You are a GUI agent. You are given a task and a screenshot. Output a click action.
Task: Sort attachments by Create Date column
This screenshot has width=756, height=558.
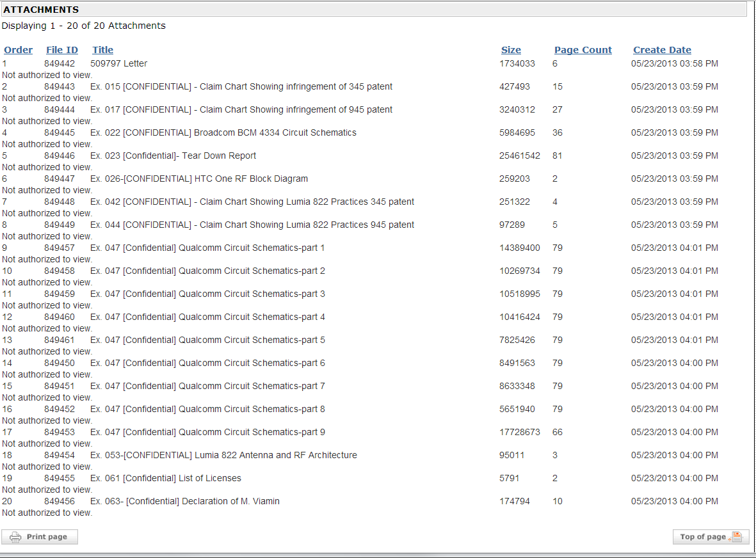pyautogui.click(x=662, y=50)
